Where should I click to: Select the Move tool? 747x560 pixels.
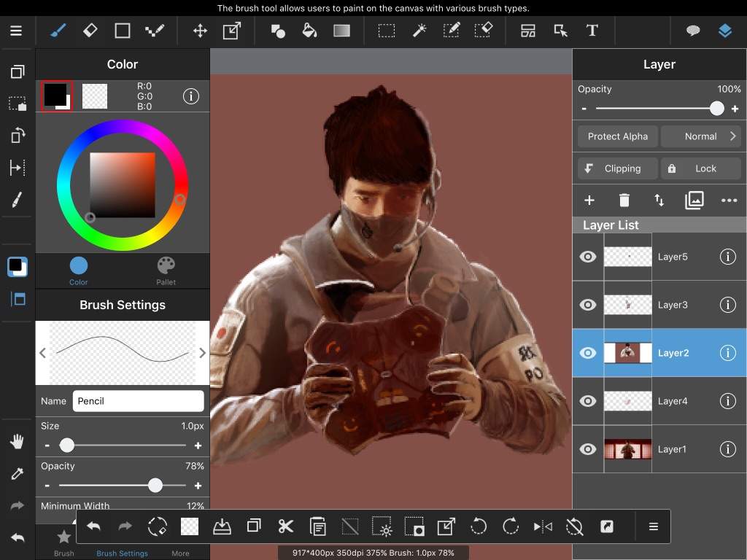(200, 31)
